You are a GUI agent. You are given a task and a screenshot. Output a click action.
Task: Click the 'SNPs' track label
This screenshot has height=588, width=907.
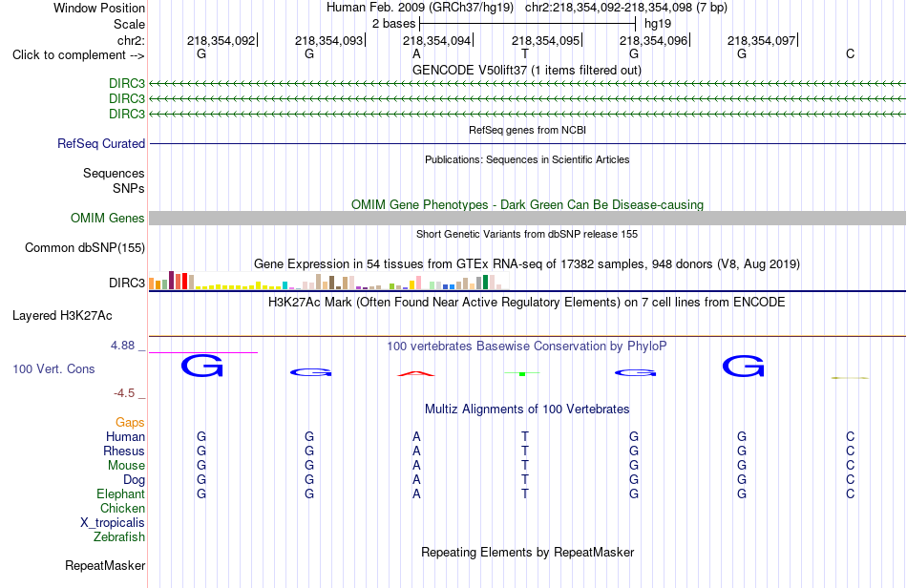click(x=129, y=188)
